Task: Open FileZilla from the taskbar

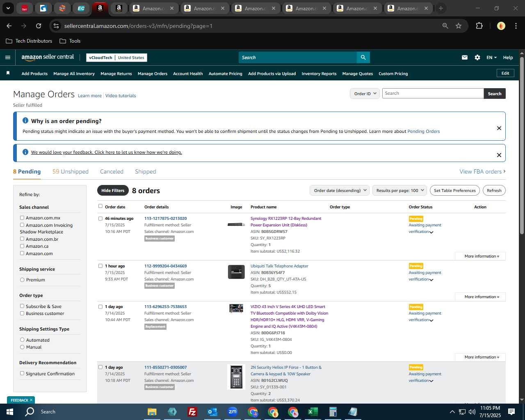Action: coord(192,412)
